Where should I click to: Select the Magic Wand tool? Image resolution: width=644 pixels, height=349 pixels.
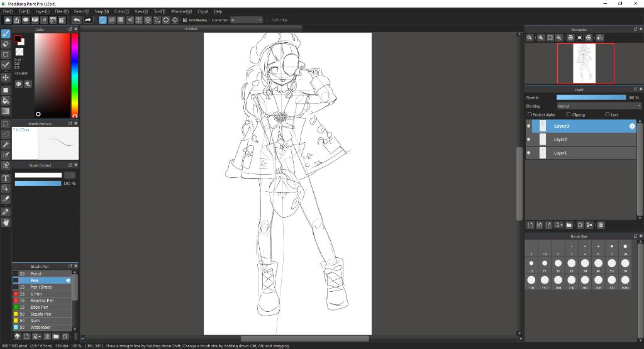point(6,145)
